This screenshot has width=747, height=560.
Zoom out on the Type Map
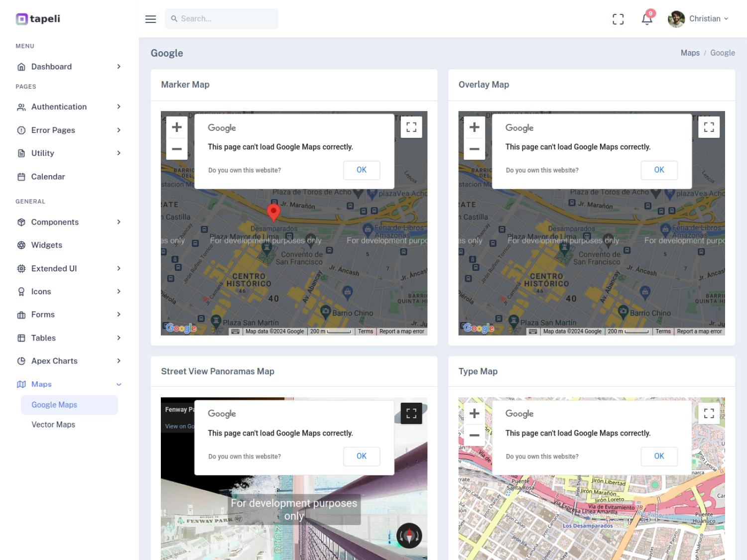[475, 435]
